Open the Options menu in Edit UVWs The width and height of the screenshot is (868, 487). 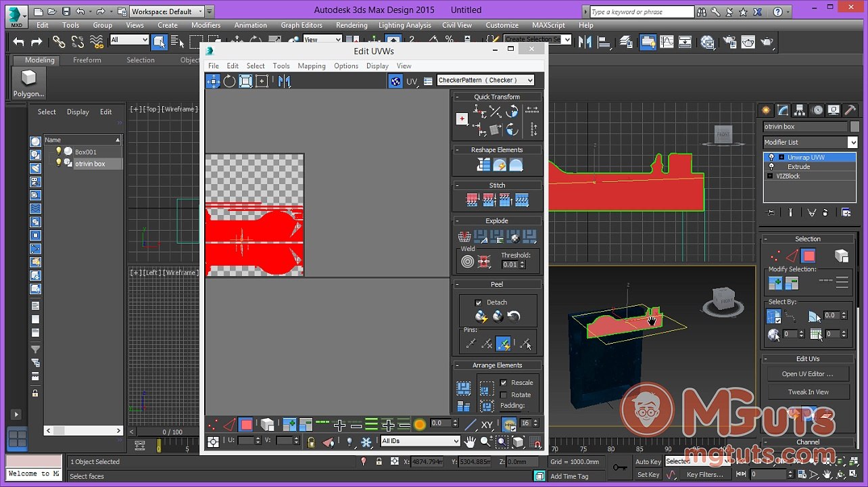click(346, 66)
